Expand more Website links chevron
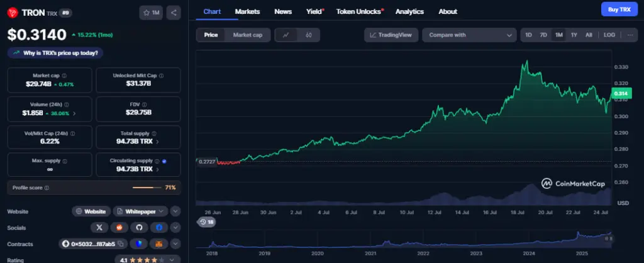This screenshot has width=644, height=263. click(x=175, y=211)
